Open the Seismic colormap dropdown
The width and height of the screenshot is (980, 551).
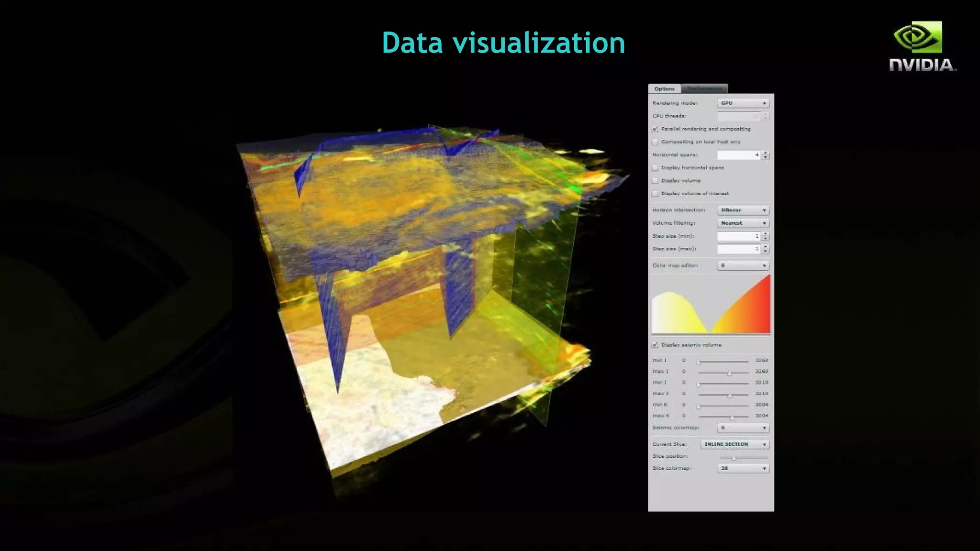coord(743,428)
